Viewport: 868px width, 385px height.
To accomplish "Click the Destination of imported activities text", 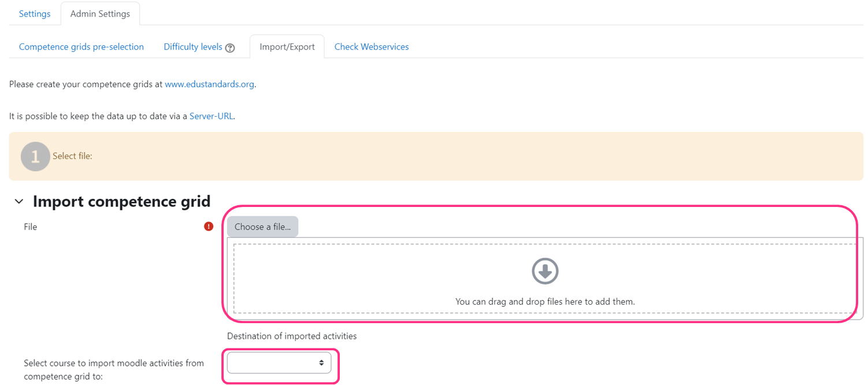I will (x=292, y=336).
